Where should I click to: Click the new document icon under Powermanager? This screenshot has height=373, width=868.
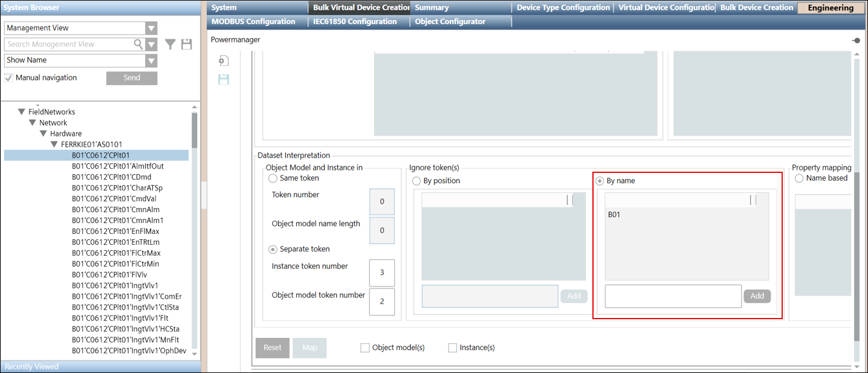[223, 61]
